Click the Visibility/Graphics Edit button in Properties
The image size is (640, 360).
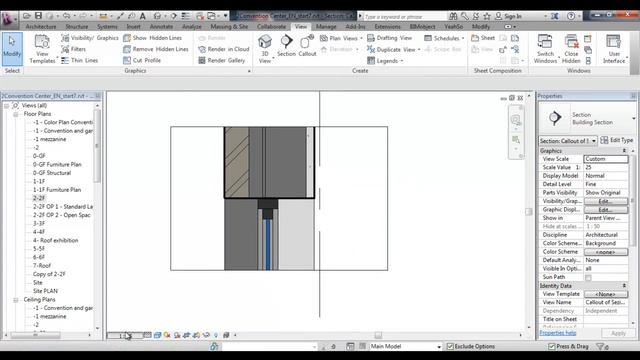pyautogui.click(x=606, y=201)
